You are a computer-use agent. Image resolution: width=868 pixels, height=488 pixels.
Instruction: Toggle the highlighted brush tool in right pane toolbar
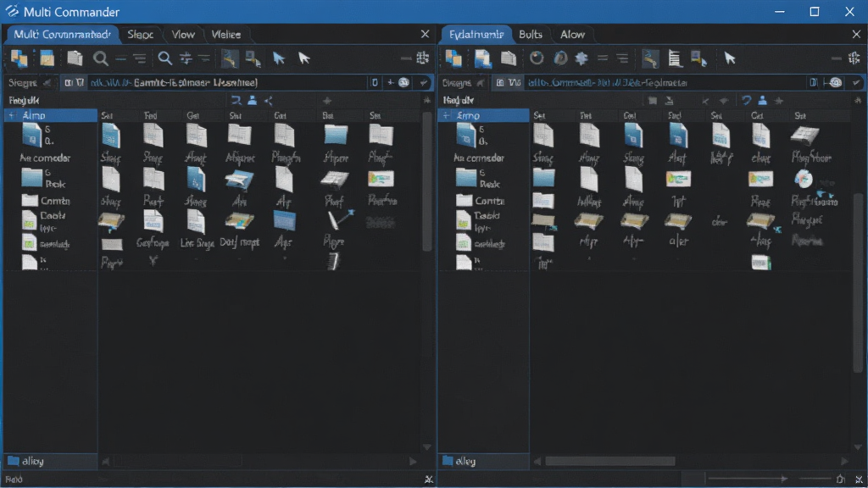coord(650,58)
